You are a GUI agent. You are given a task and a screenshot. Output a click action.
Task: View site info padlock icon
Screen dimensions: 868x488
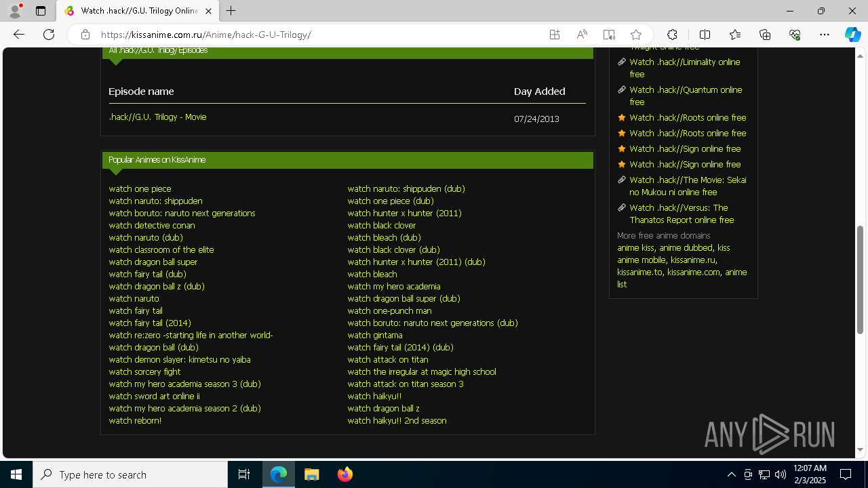(85, 35)
